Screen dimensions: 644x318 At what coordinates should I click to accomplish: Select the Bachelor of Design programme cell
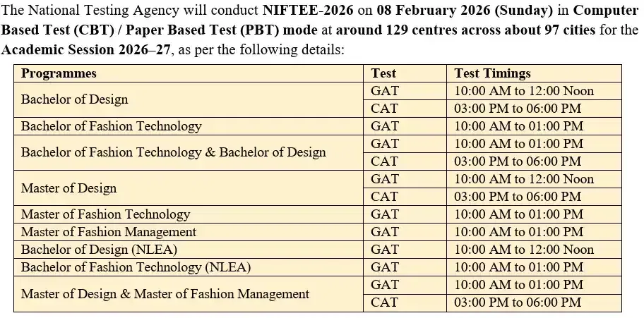[x=75, y=99]
